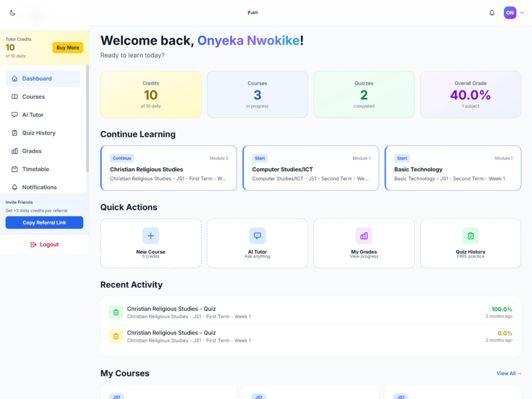Click the Logout button
532x399 pixels.
coord(45,244)
